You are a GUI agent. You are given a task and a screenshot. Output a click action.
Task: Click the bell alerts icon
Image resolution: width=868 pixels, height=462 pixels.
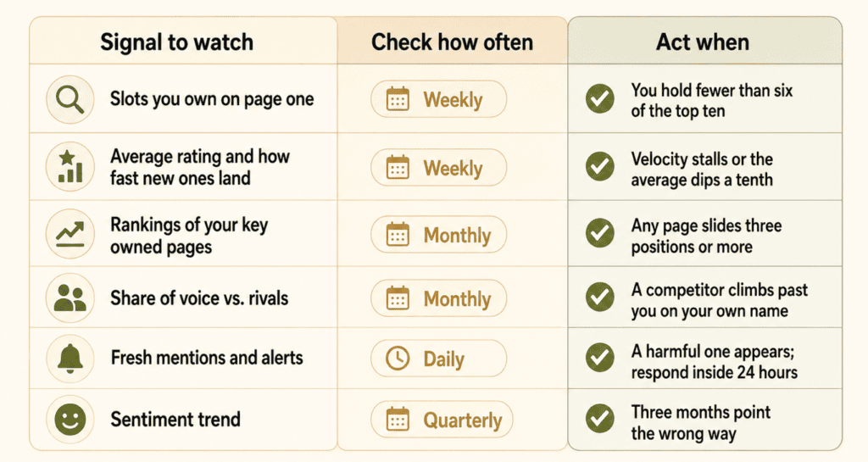(x=70, y=359)
